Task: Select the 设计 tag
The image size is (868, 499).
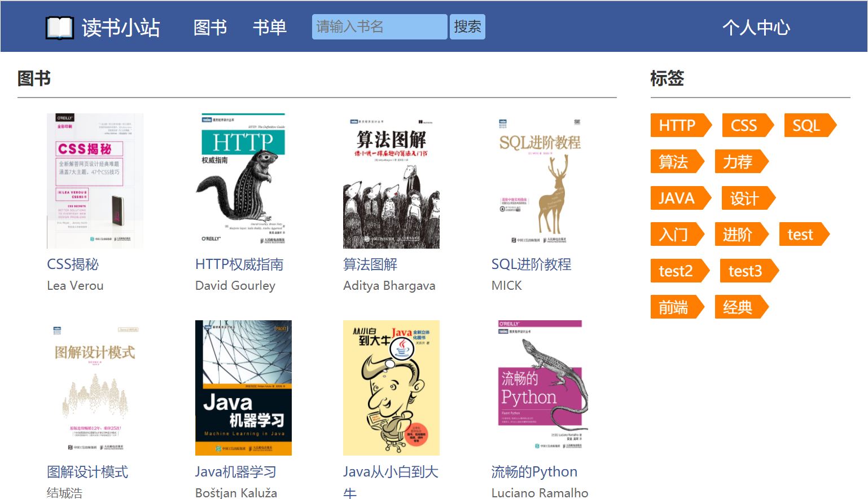Action: [748, 198]
